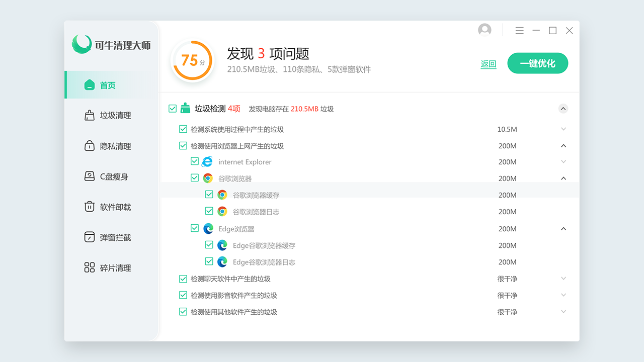Click the 75分 score ring

pyautogui.click(x=193, y=60)
